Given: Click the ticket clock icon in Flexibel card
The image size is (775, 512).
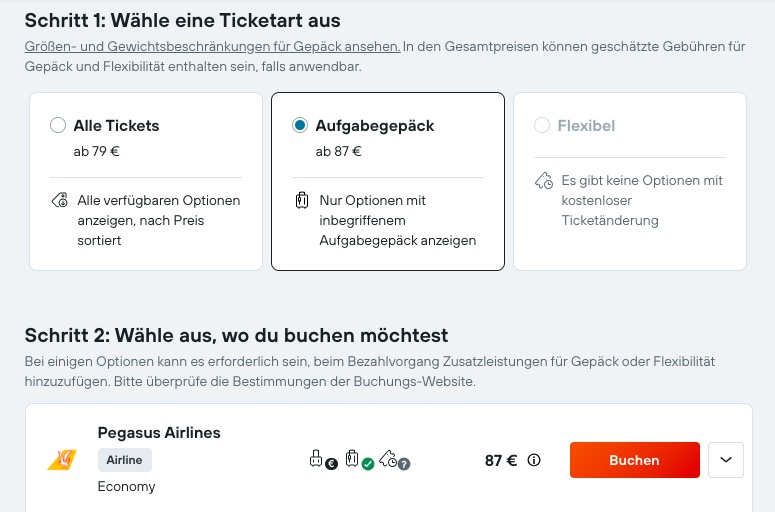Looking at the screenshot, I should pos(544,180).
